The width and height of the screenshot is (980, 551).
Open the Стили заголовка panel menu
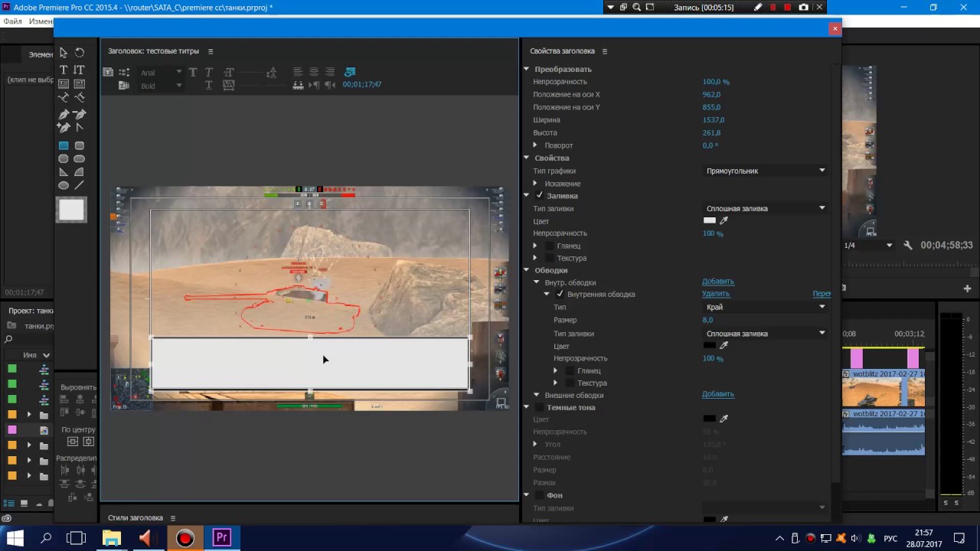[x=172, y=518]
